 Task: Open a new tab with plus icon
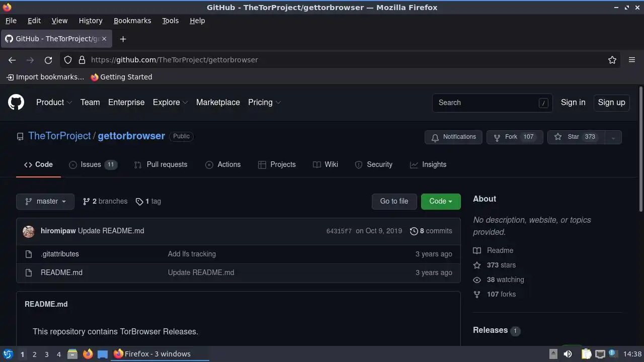pyautogui.click(x=123, y=39)
